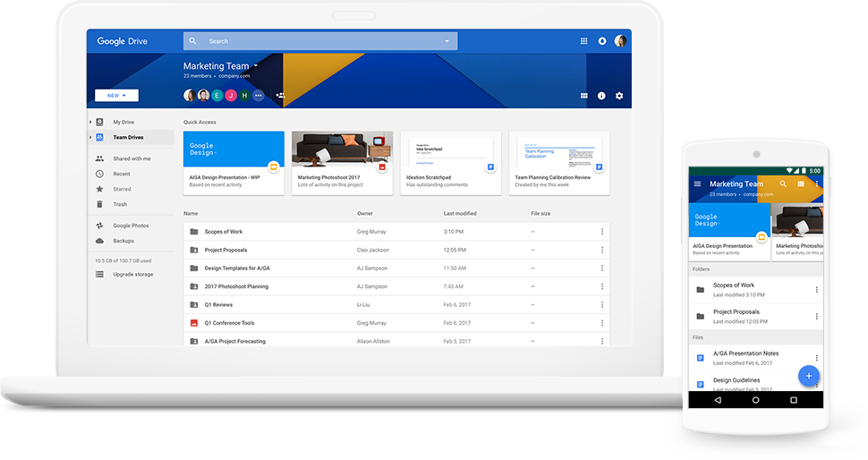Screen dimensions: 868x460
Task: Sort by Name column header
Action: 191,213
